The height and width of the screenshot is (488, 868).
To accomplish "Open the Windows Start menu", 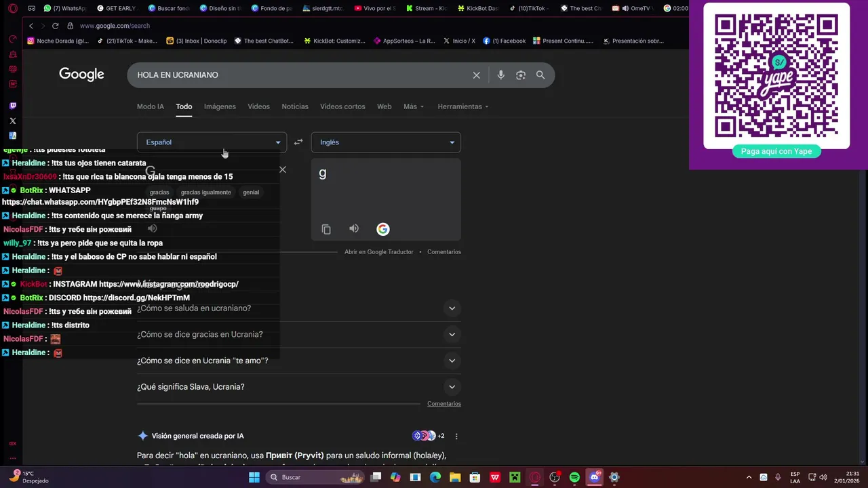I will (x=254, y=477).
